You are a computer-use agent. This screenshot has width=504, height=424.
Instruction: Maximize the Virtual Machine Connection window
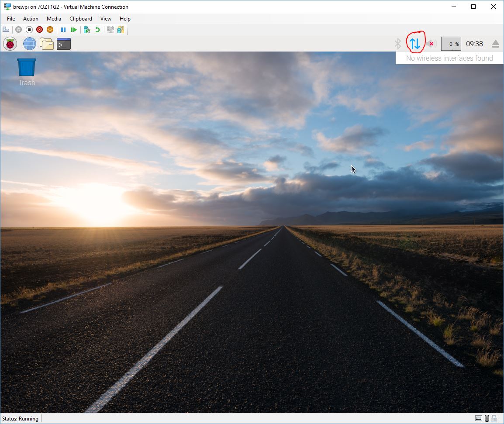click(473, 7)
